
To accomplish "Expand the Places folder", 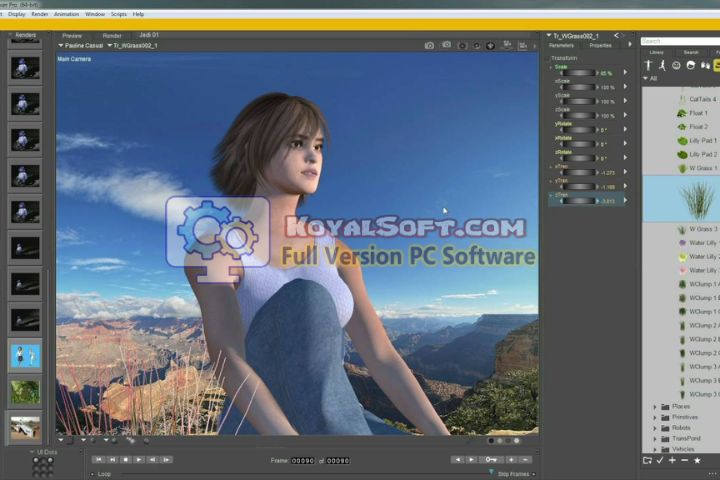I will 655,407.
